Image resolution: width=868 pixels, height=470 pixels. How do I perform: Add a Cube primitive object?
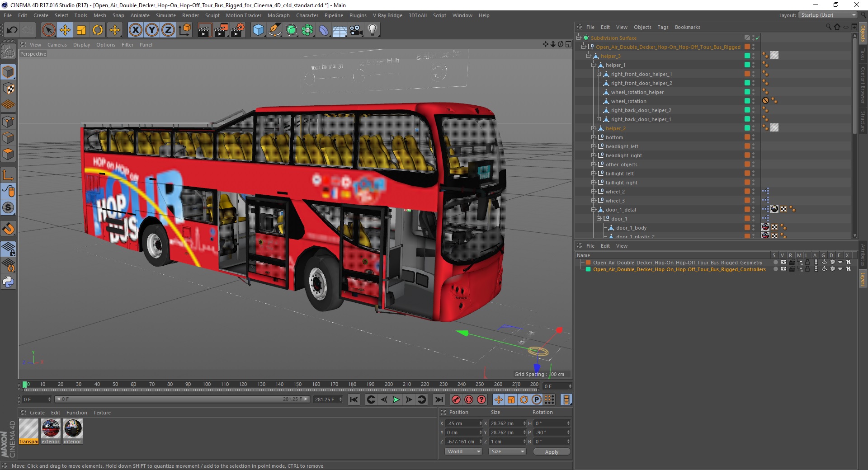tap(258, 30)
